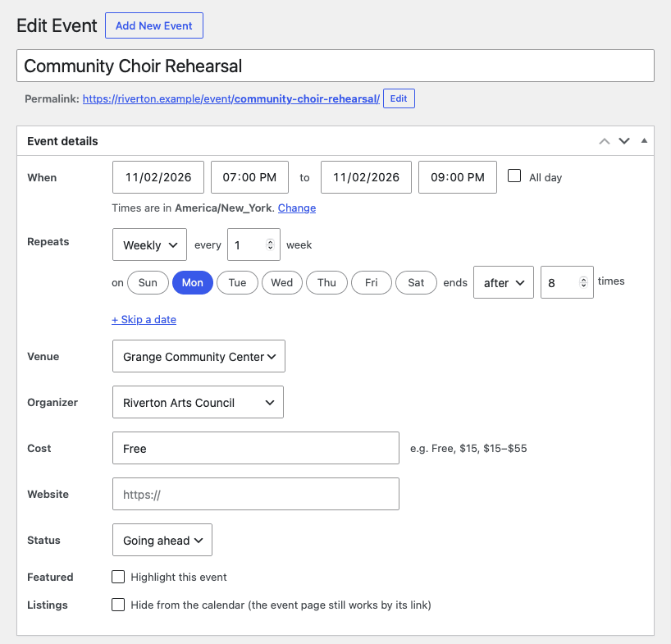The image size is (671, 644).
Task: Open the Weekly repeat frequency dropdown
Action: click(x=149, y=244)
